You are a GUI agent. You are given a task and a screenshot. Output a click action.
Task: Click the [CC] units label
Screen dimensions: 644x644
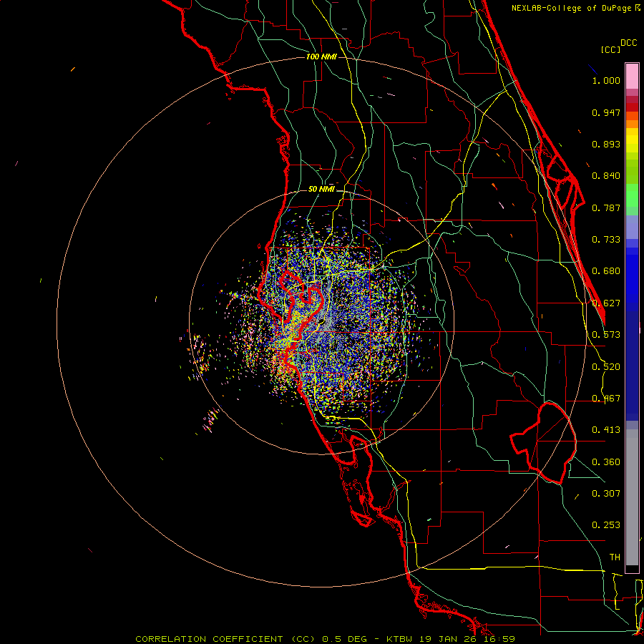coord(611,49)
